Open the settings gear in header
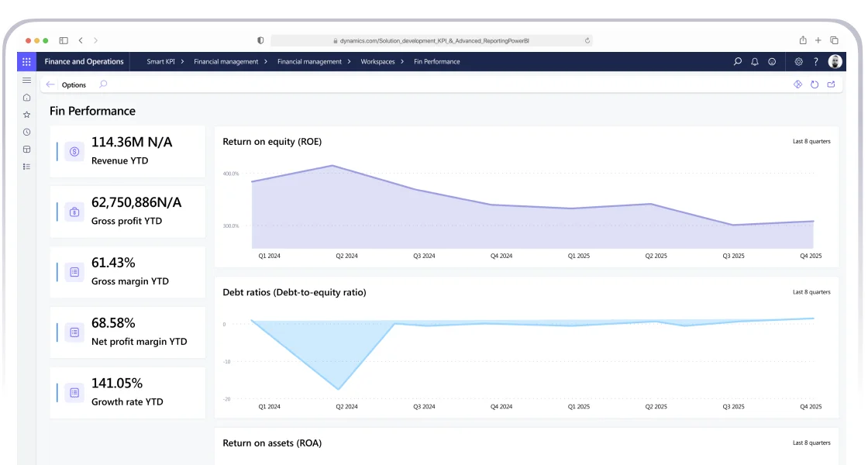Viewport: 868px width, 465px height. pos(799,62)
